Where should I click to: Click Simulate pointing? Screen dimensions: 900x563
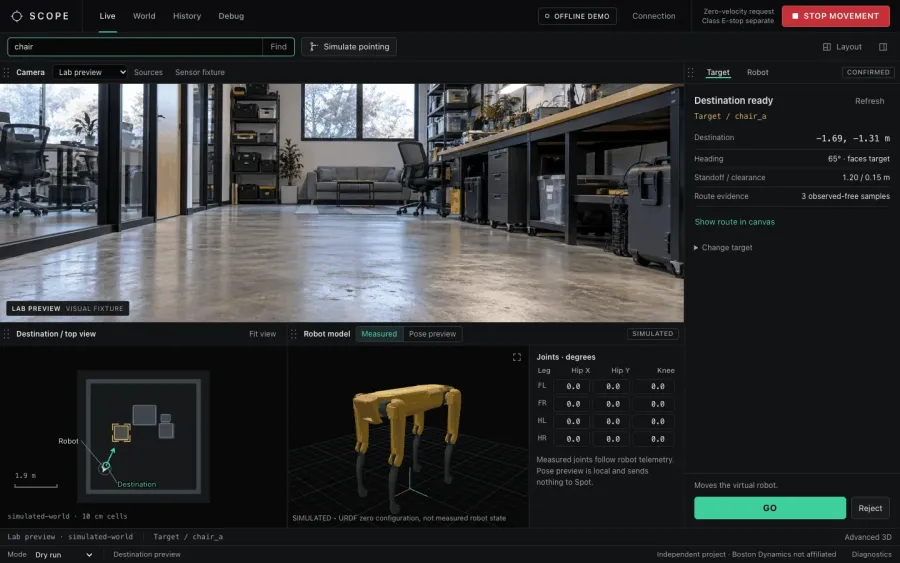point(349,47)
